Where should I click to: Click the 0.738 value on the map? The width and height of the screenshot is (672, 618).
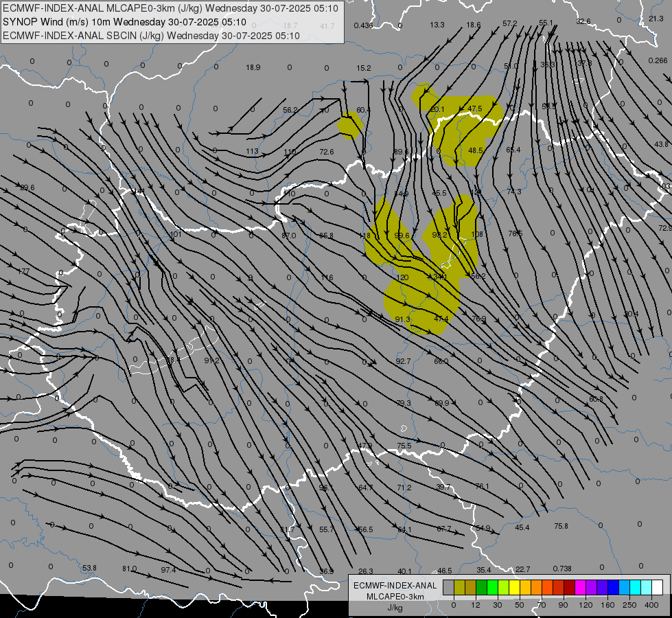tap(562, 569)
